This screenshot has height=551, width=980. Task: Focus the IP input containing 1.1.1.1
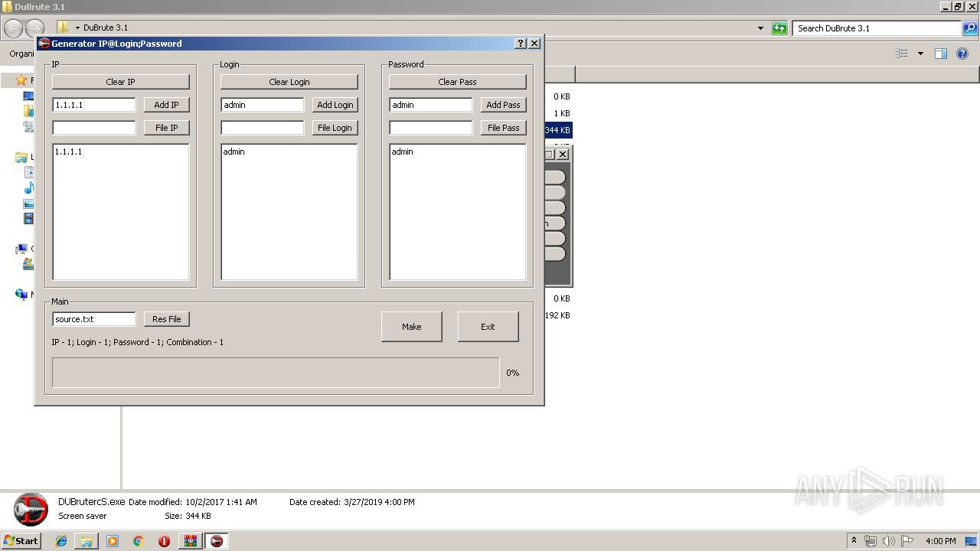coord(94,105)
